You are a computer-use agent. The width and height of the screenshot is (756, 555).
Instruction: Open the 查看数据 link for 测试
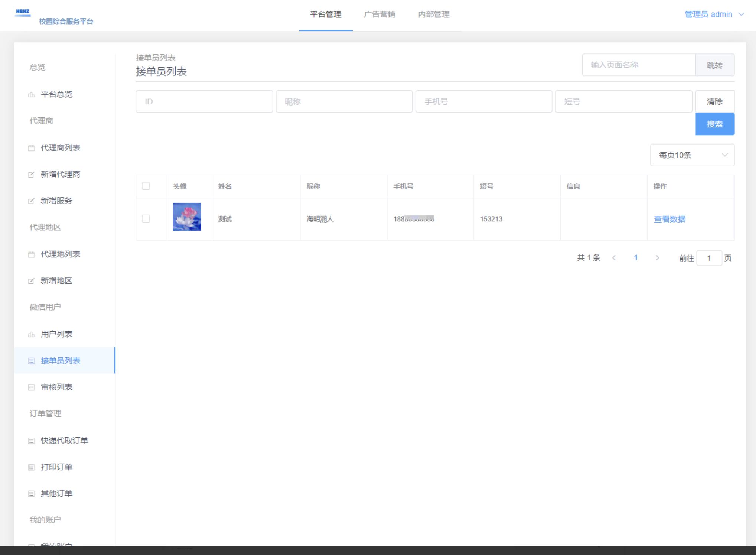click(x=669, y=219)
